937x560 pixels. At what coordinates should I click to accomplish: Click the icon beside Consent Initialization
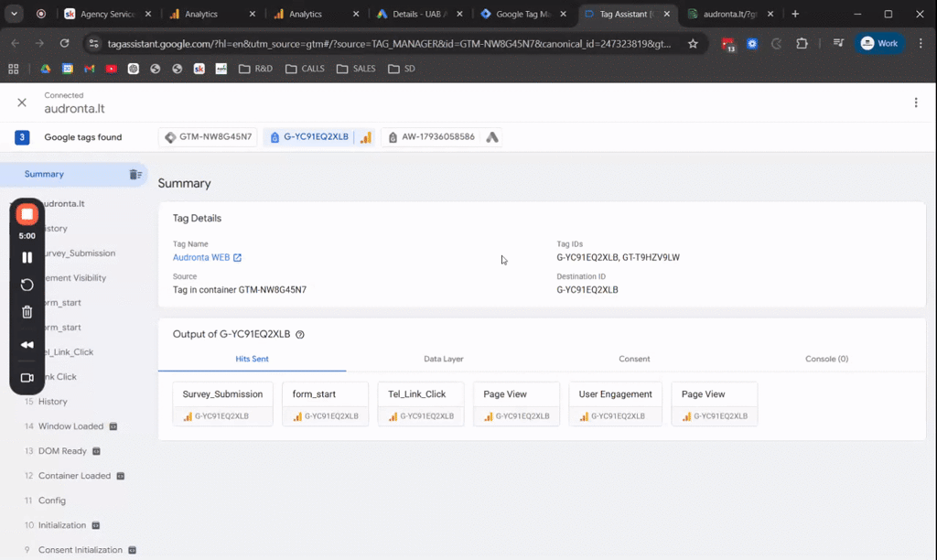[x=132, y=550]
